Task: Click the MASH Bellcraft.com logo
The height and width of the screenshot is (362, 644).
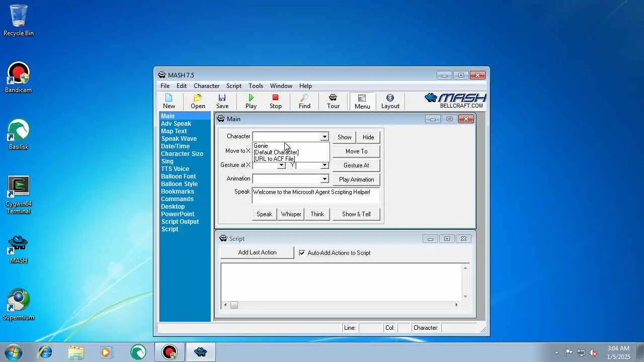Action: pos(455,101)
